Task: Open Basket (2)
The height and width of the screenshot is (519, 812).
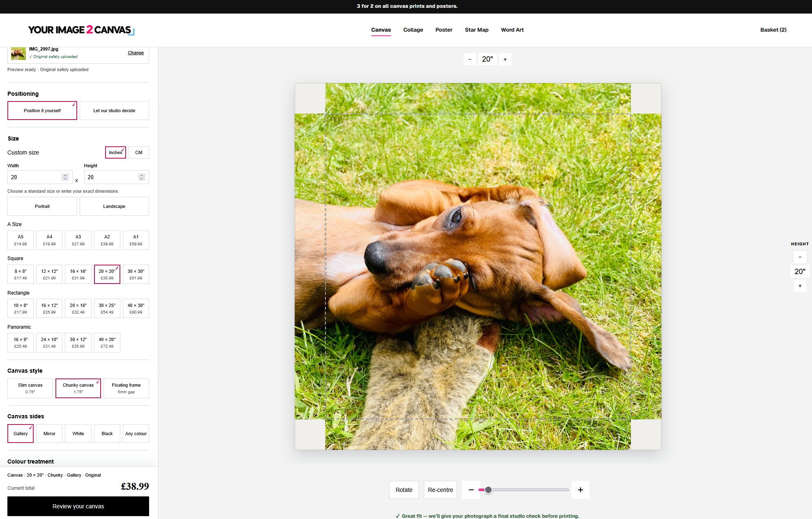Action: tap(773, 30)
